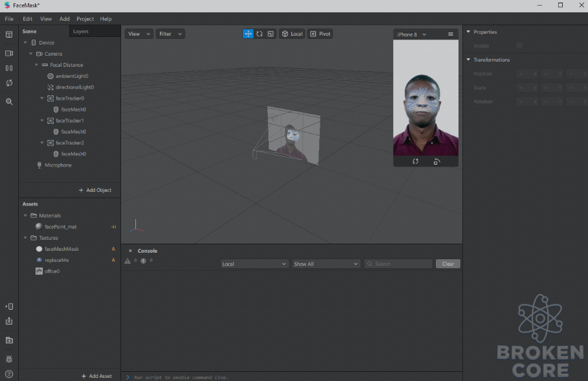Click the pause icon in left sidebar
The image size is (588, 381).
9,68
